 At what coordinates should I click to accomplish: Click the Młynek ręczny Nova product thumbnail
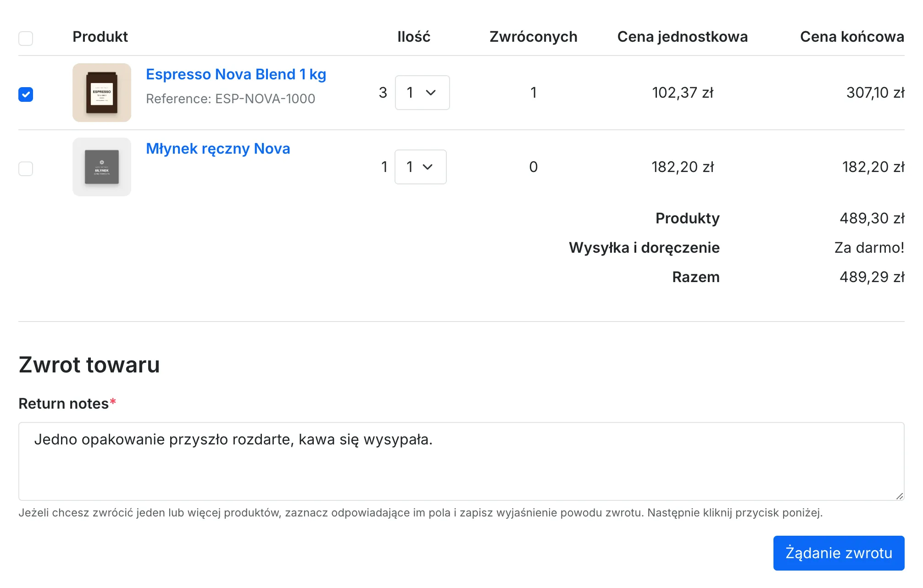pos(102,167)
